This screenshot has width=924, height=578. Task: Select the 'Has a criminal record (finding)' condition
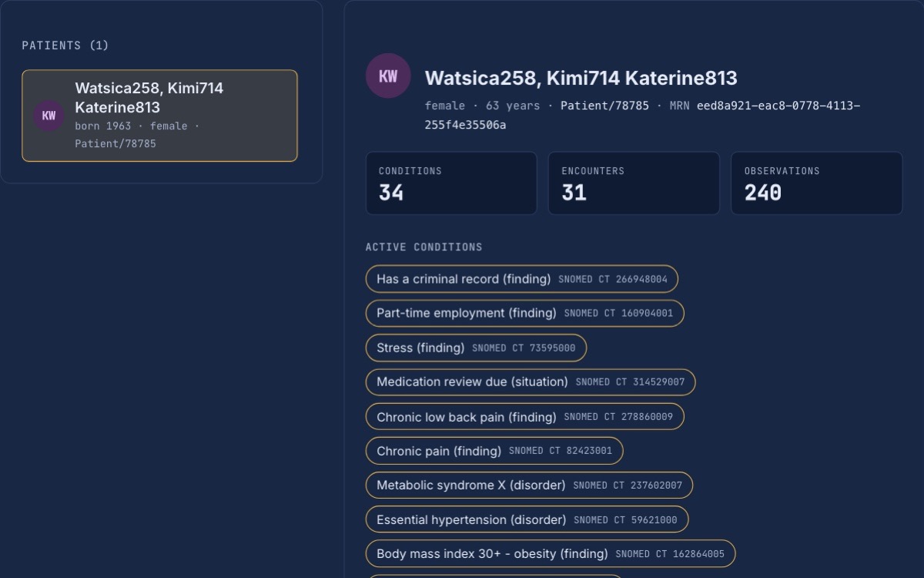click(522, 279)
